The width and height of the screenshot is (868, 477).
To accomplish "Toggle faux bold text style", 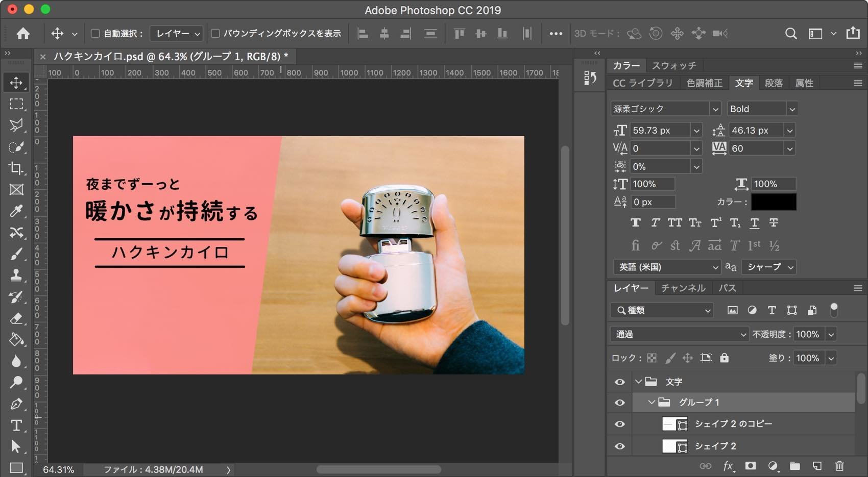I will click(x=636, y=222).
